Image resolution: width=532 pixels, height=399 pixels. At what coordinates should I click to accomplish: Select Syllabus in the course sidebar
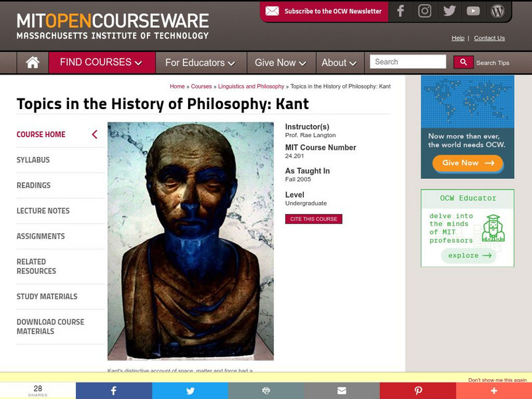click(x=33, y=160)
